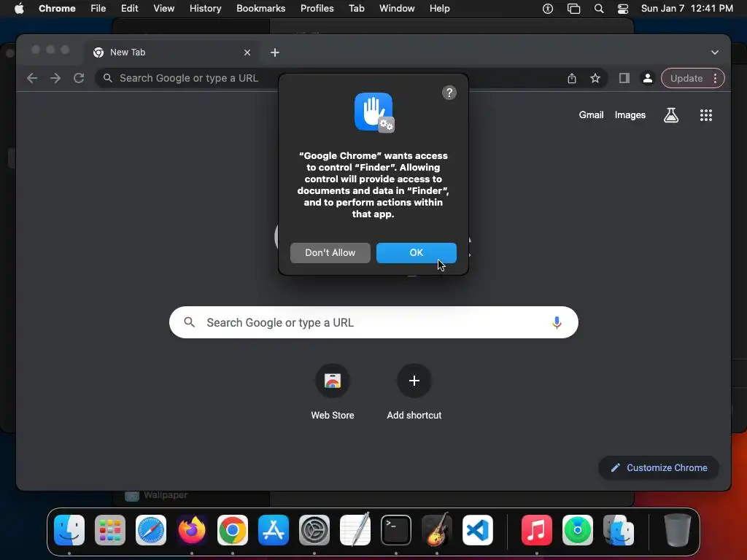The image size is (747, 560).
Task: Open Chrome's three-dot menu
Action: point(715,78)
